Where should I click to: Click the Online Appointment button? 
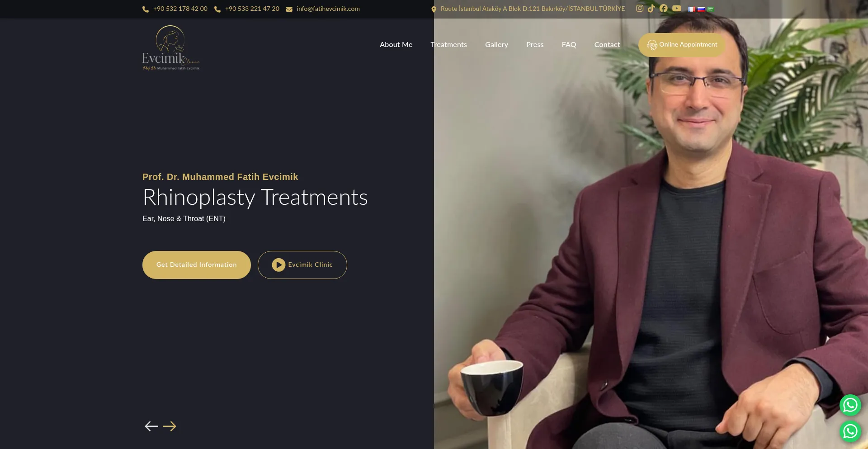coord(682,45)
